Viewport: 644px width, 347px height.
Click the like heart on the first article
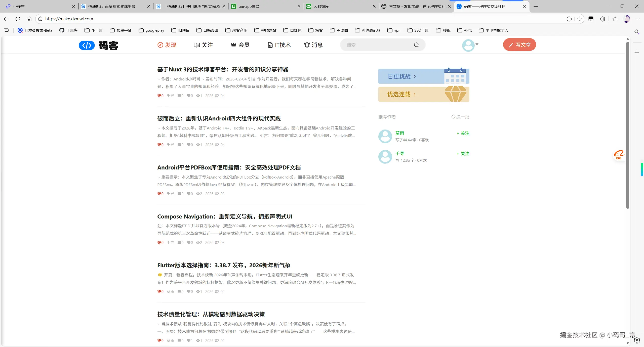point(189,96)
